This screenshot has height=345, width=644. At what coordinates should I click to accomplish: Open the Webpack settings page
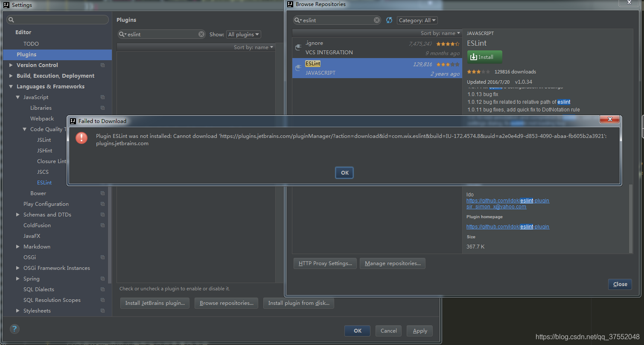[x=42, y=118]
